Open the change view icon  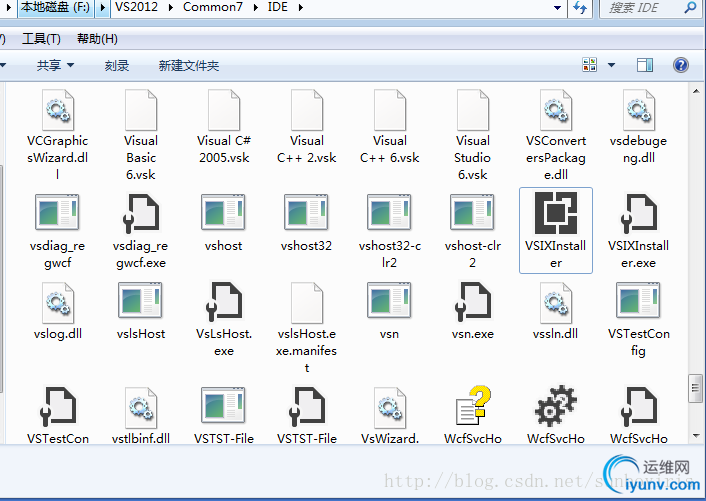pos(589,65)
